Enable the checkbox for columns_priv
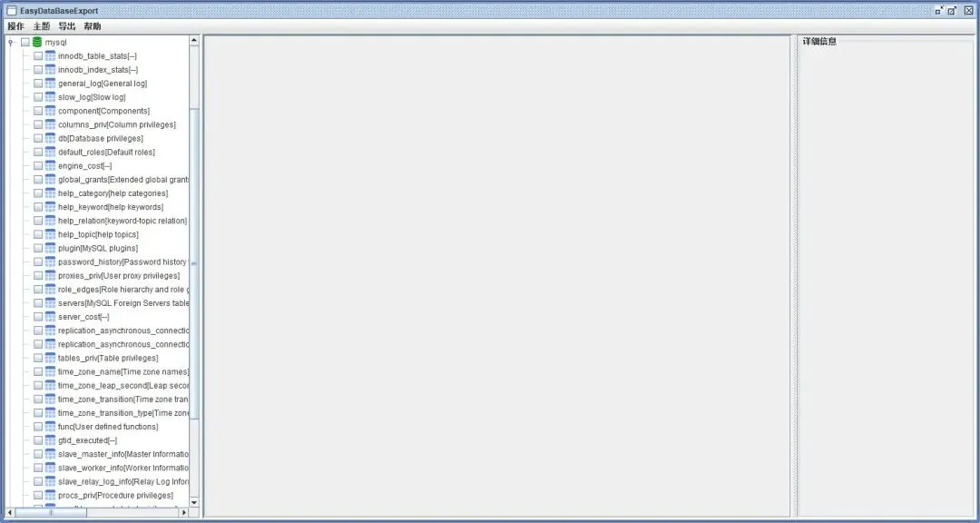 click(x=38, y=124)
